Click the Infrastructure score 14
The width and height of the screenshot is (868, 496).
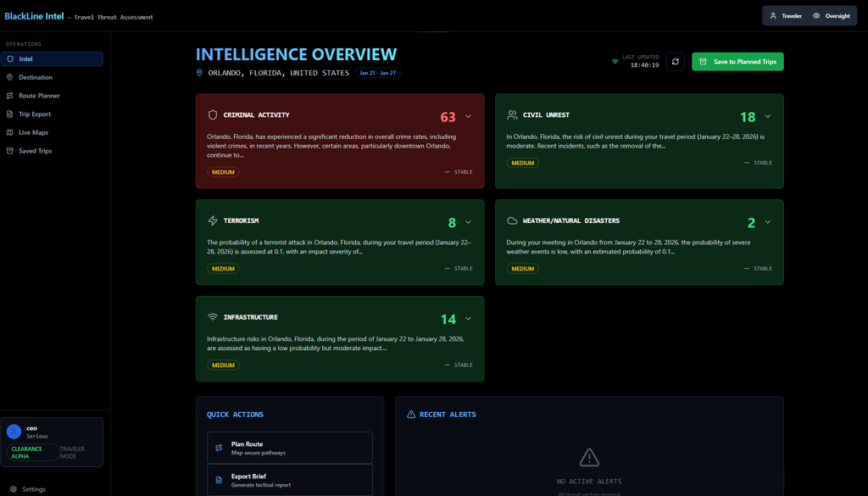(448, 320)
